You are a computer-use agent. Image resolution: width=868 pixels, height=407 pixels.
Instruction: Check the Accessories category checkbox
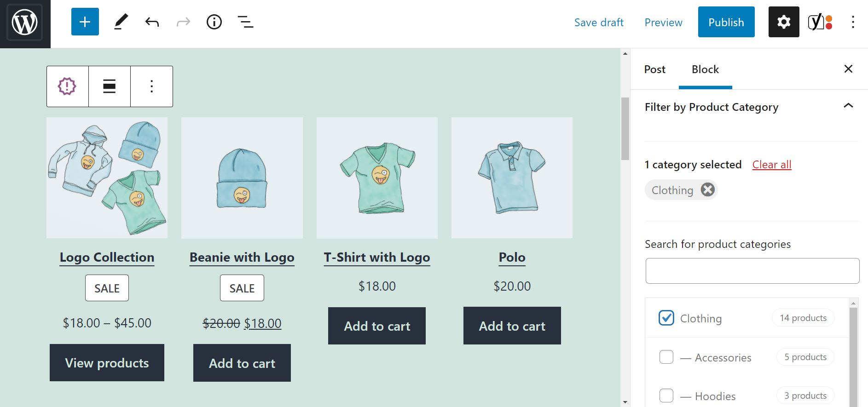pos(666,356)
